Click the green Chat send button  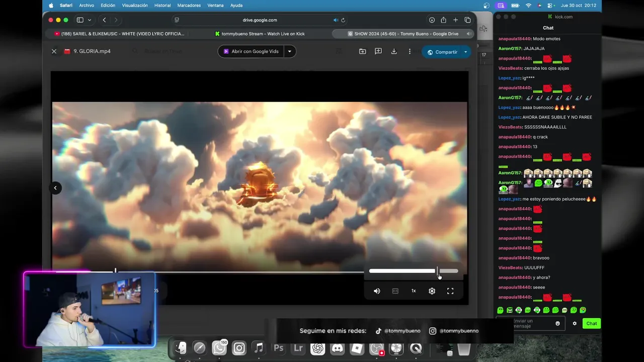coord(592,323)
